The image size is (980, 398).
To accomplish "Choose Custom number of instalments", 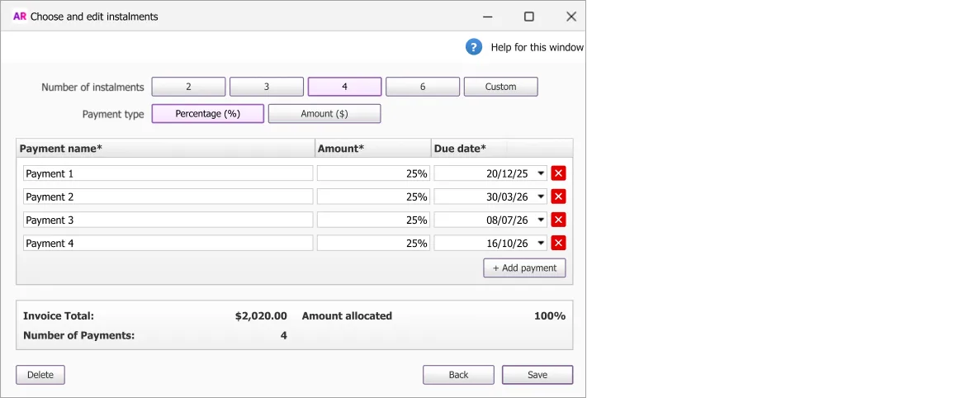I will (500, 87).
